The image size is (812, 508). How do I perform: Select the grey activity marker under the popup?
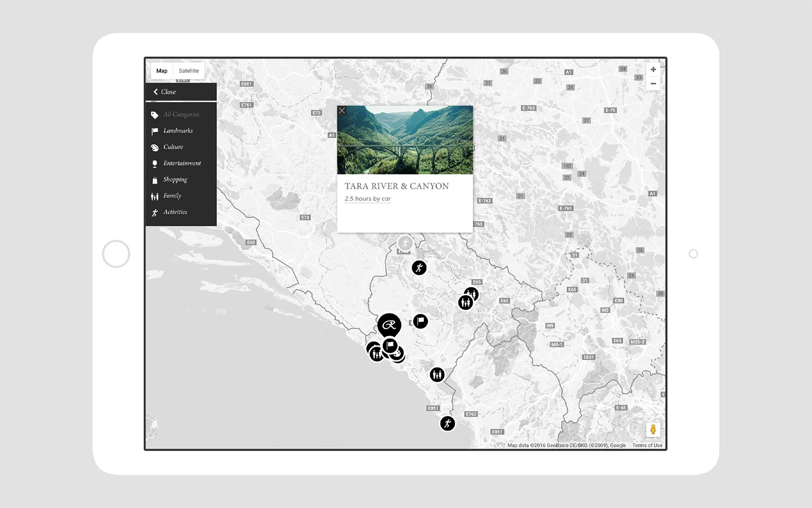pos(405,243)
